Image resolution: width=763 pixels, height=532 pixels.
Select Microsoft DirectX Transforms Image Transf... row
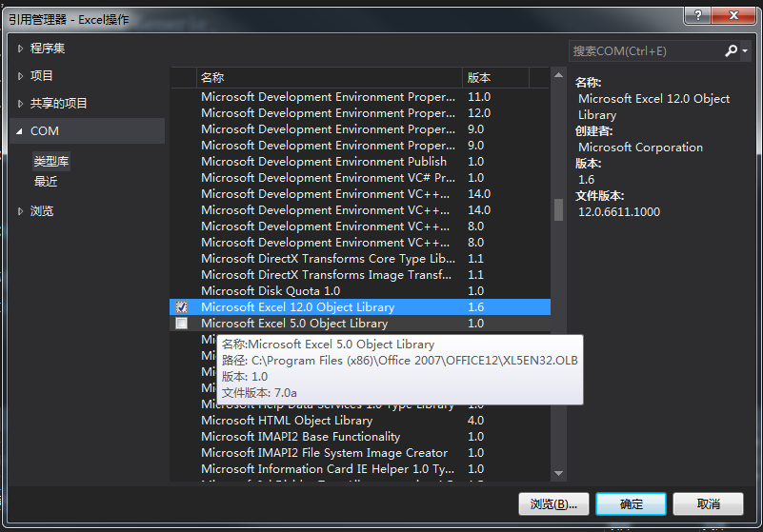click(x=360, y=275)
